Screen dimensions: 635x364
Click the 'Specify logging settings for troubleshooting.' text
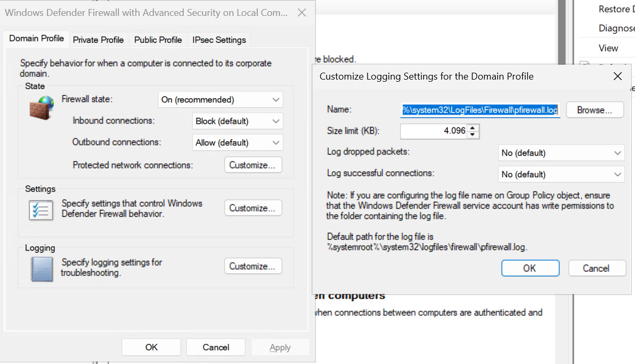point(111,267)
